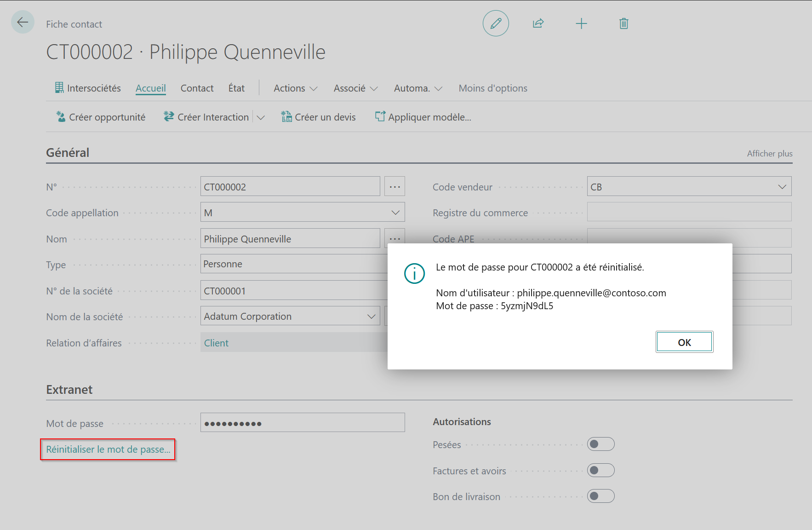Click the Appliquer modèle icon

coord(380,116)
